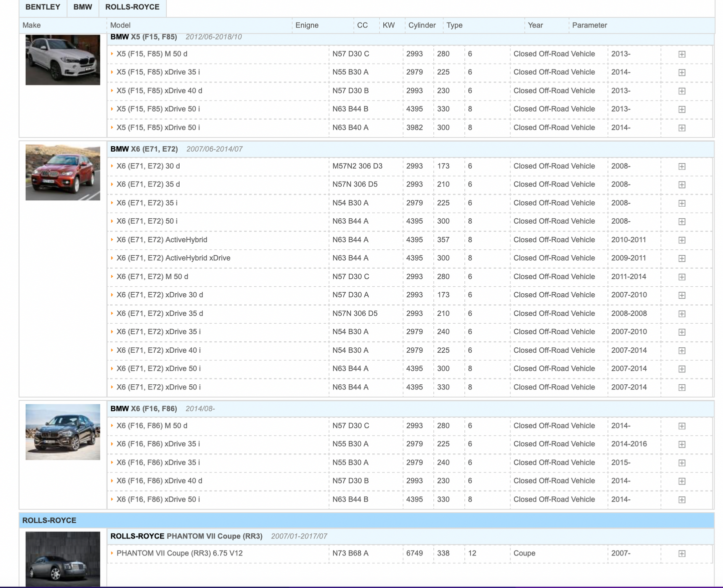Expand plus icon for X5 xDrive 40 d
Image resolution: width=723 pixels, height=588 pixels.
[682, 91]
